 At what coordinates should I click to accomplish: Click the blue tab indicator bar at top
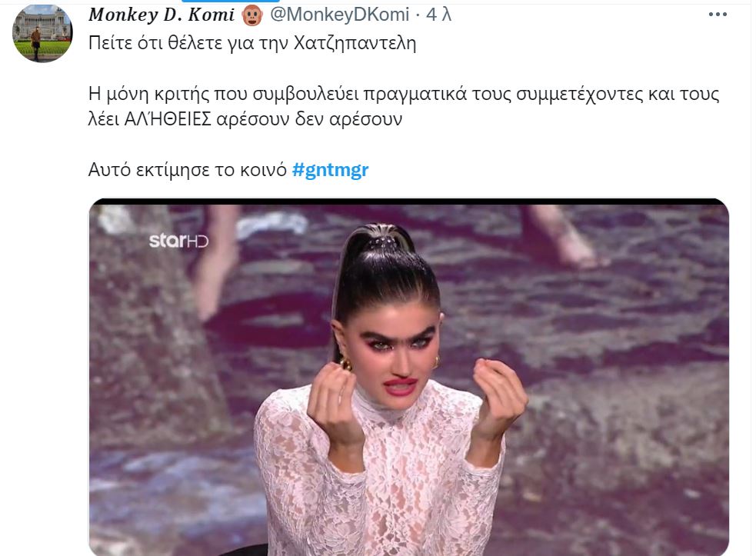231,2
